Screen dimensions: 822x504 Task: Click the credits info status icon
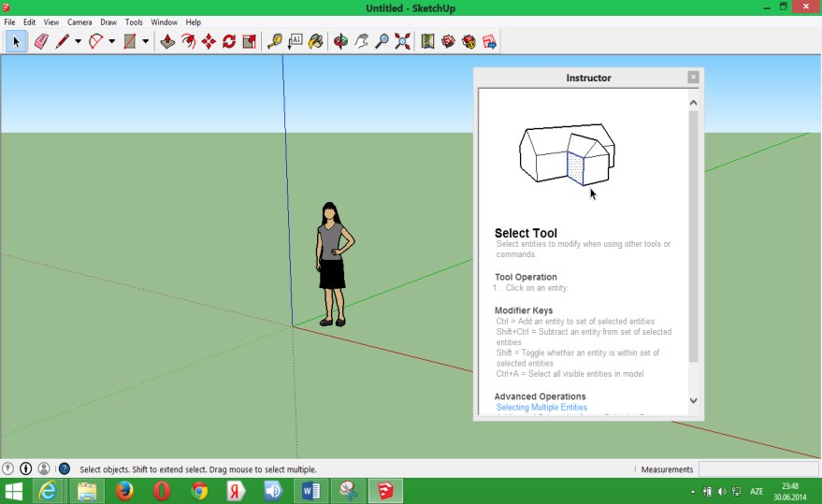(x=25, y=468)
